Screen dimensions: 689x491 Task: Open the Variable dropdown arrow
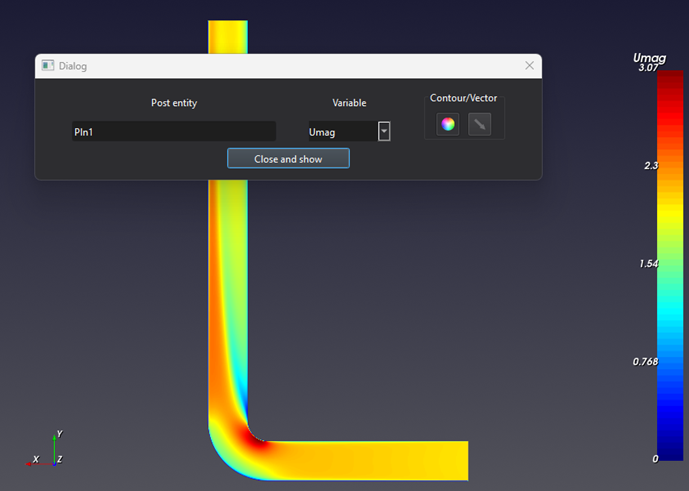(384, 131)
